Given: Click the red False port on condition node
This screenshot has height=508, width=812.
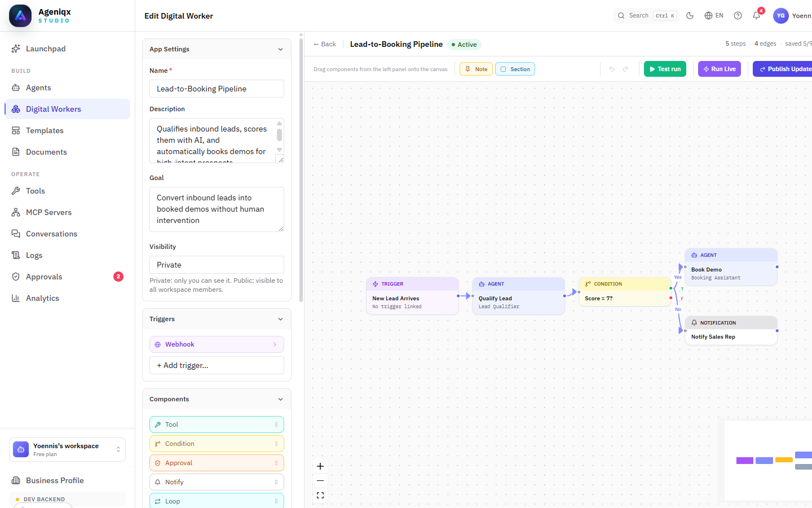Looking at the screenshot, I should 670,298.
